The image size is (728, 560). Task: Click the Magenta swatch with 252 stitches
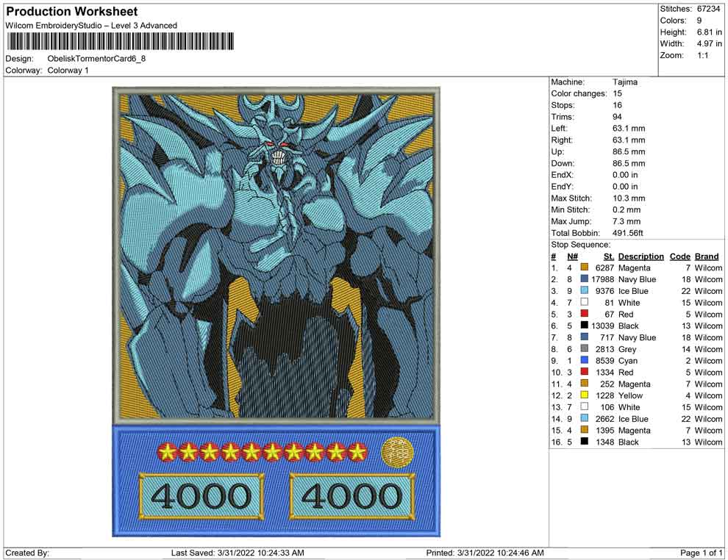585,383
